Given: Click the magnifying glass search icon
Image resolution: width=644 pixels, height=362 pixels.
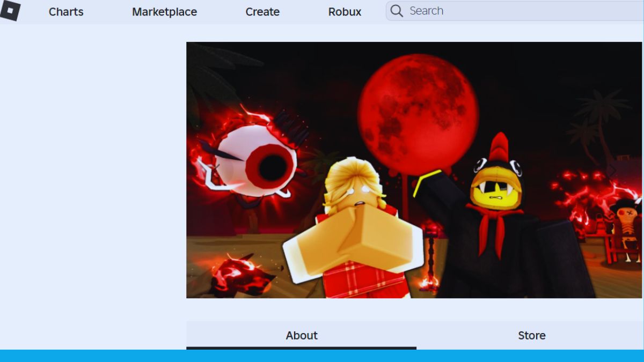Looking at the screenshot, I should point(397,11).
